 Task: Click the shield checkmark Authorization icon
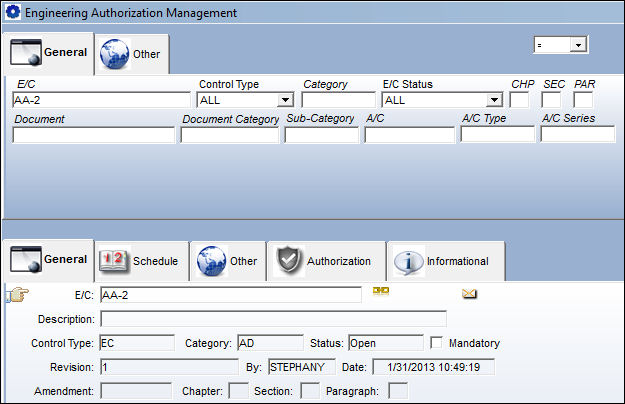point(289,260)
